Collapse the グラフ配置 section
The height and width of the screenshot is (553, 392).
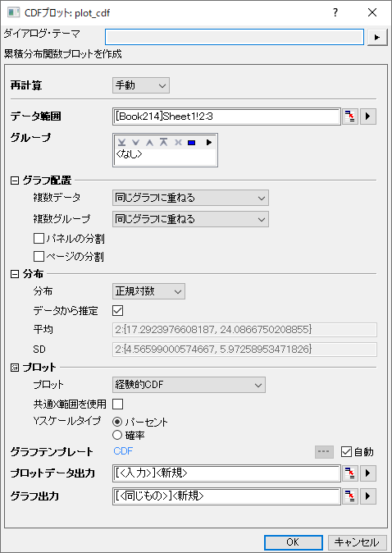click(15, 181)
